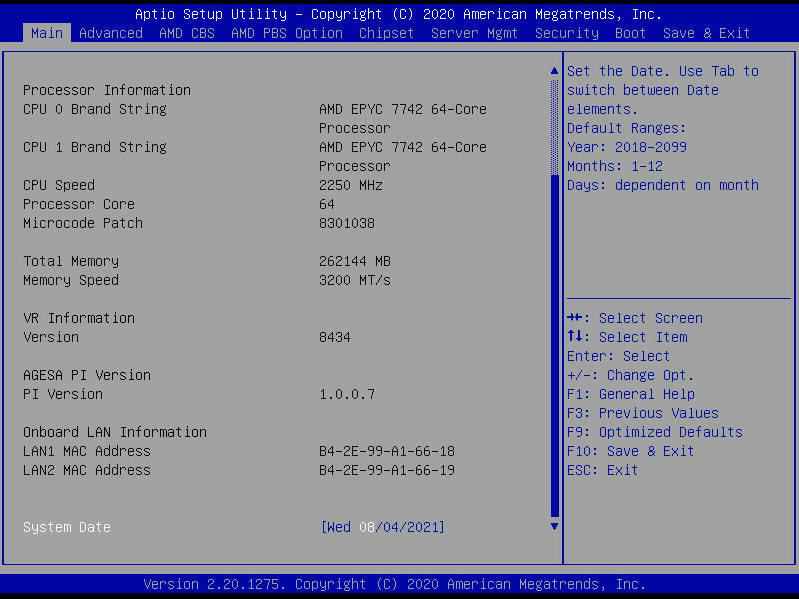799x599 pixels.
Task: Click the AGESA PI Version heading
Action: [x=87, y=375]
